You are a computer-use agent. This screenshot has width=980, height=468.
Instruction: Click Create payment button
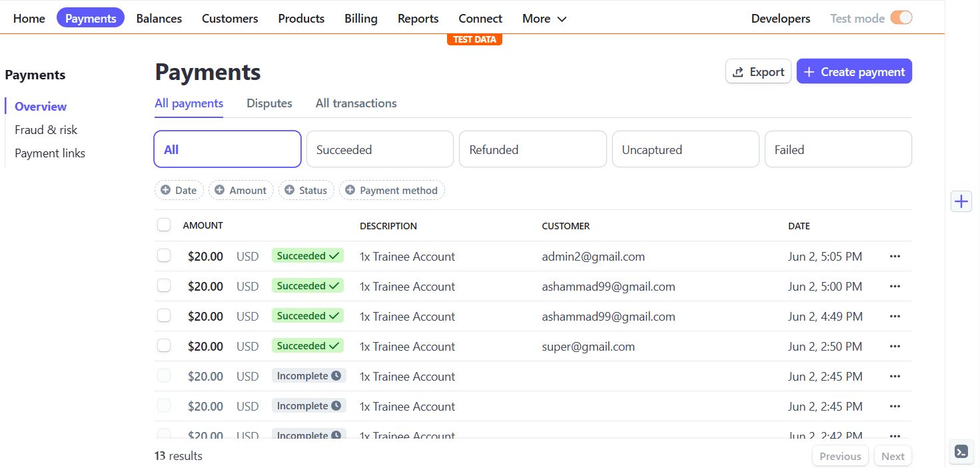(x=854, y=72)
